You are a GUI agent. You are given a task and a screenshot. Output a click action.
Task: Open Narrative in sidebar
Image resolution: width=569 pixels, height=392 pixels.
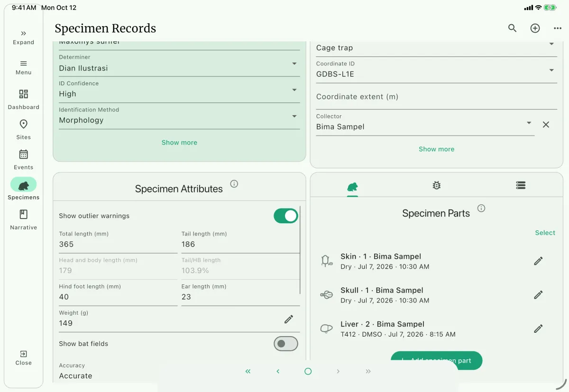click(23, 220)
